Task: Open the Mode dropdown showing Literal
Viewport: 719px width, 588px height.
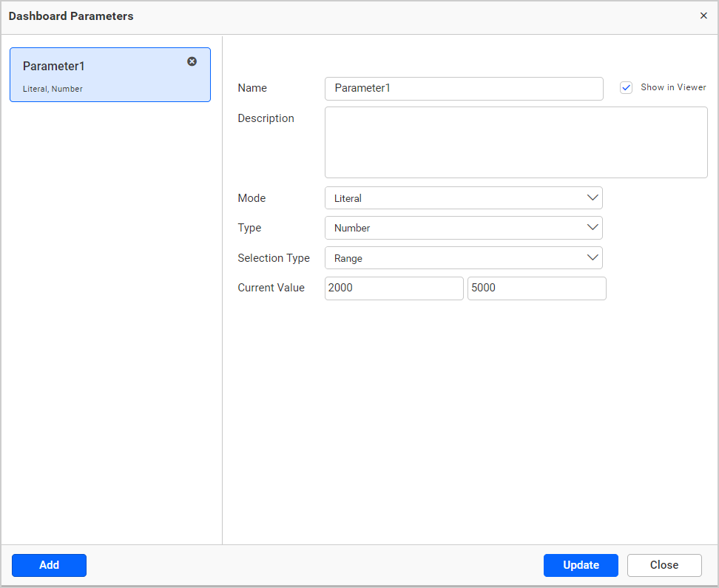Action: pos(464,197)
